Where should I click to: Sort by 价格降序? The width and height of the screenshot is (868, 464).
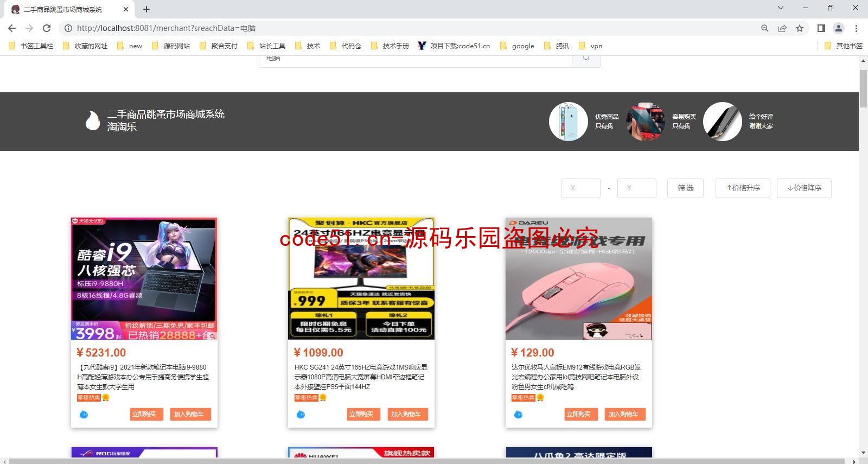pyautogui.click(x=804, y=188)
